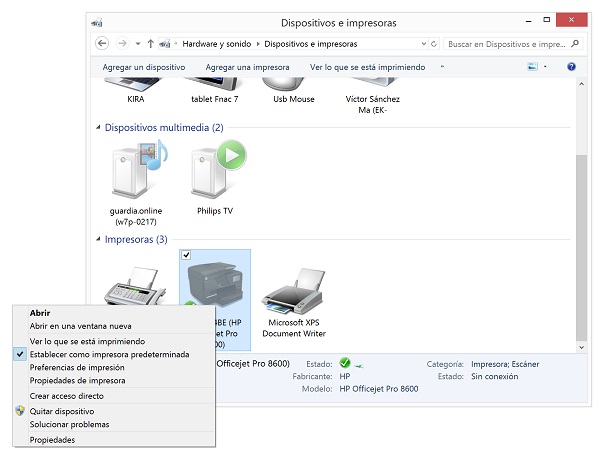Select the Víctor Sánchez Ma device
Viewport: 600px width, 455px height.
point(372,96)
